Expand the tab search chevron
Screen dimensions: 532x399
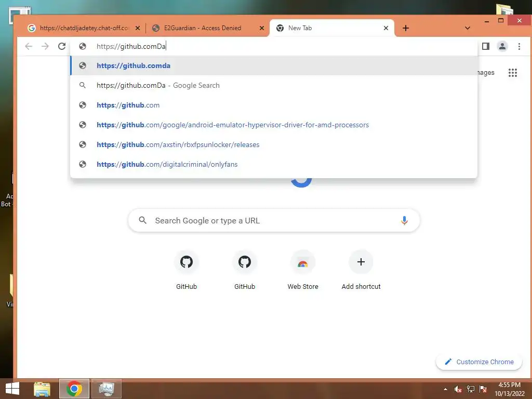point(468,28)
